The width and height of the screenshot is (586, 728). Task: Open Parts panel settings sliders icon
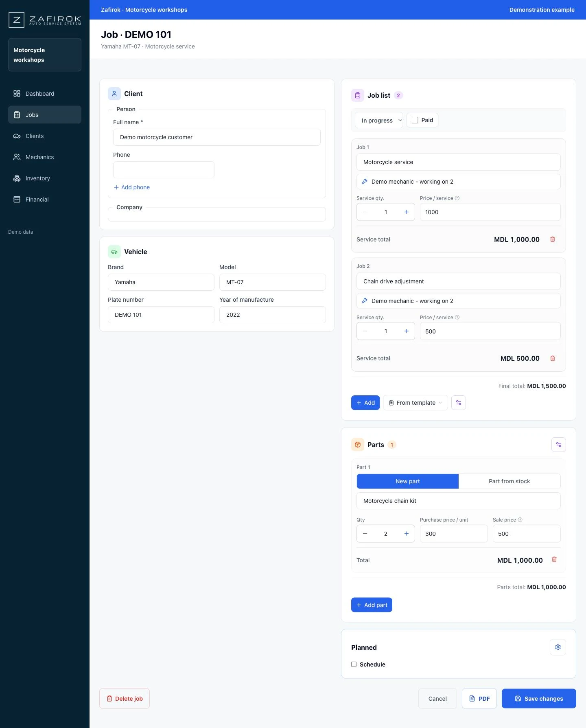559,445
